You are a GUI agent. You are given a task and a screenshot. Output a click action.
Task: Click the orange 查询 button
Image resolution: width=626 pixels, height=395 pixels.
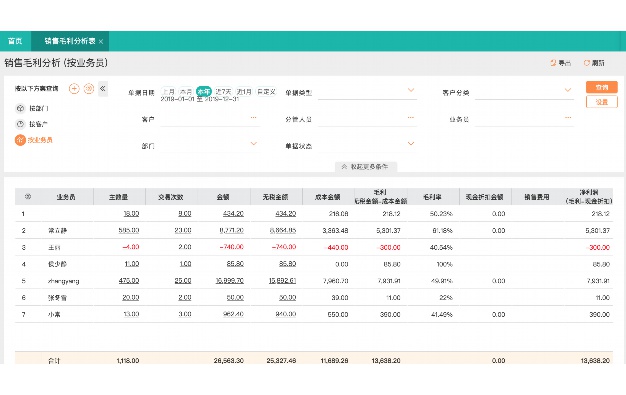click(x=602, y=87)
